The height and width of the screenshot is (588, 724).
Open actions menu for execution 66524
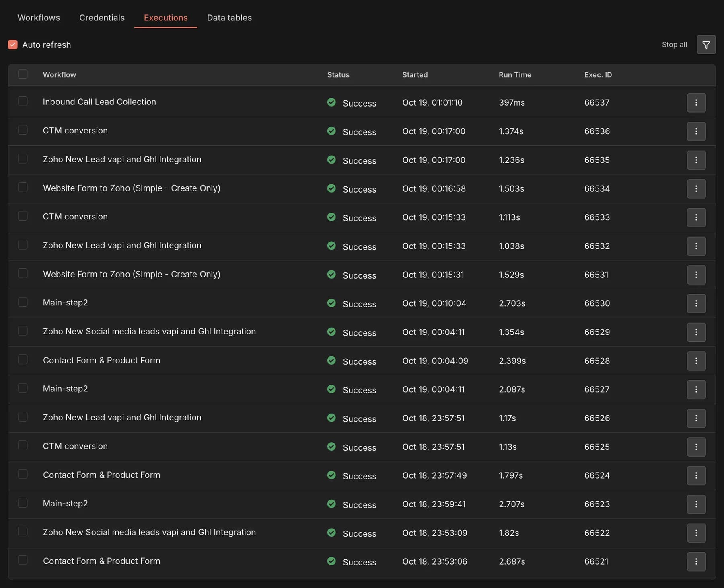[696, 475]
